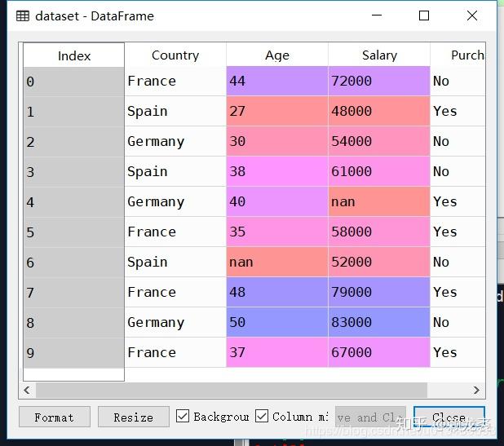Sort by the Salary column header
504x446 pixels.
379,55
